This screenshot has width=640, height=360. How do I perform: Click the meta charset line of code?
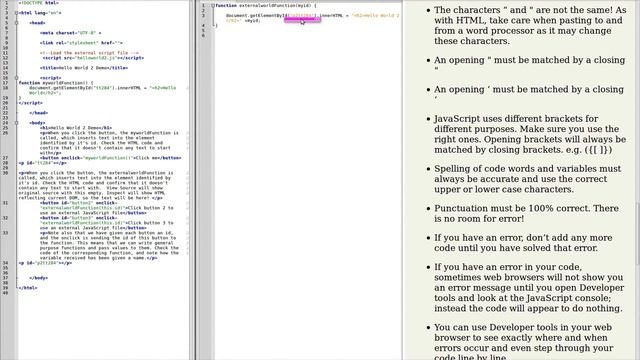tap(70, 33)
